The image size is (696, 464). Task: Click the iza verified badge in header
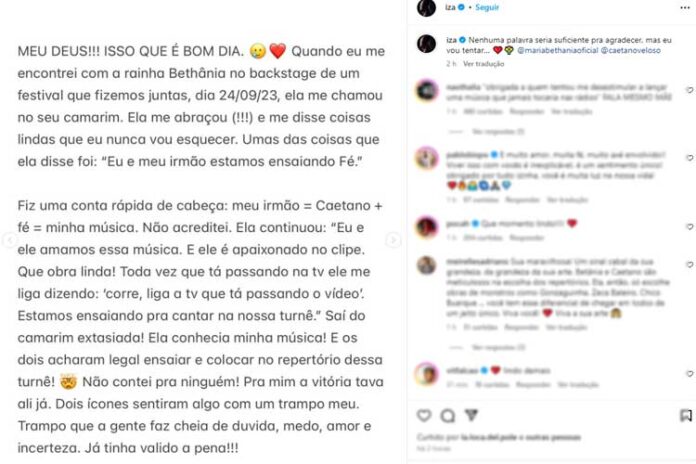tap(461, 8)
